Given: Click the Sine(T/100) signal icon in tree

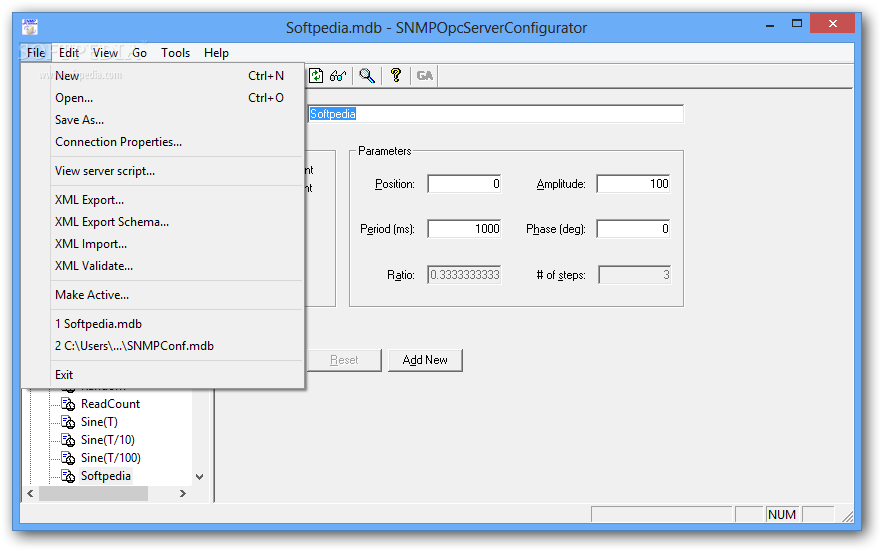Looking at the screenshot, I should [68, 458].
